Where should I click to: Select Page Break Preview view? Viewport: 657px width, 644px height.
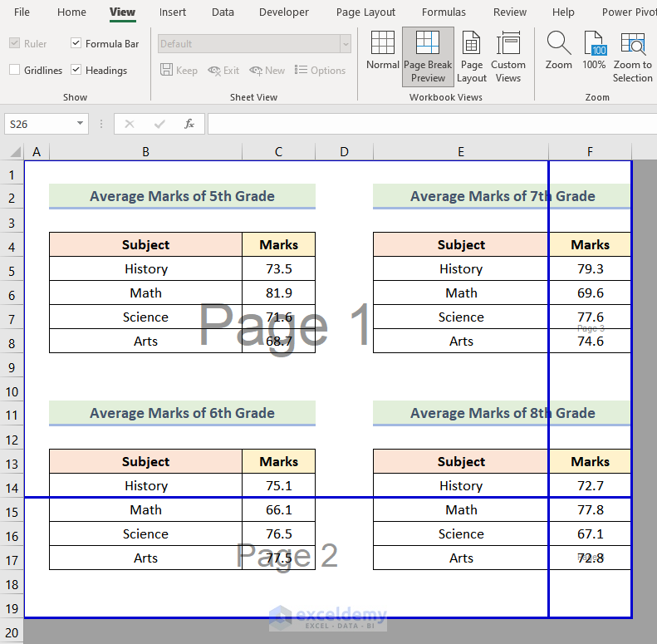pyautogui.click(x=428, y=56)
